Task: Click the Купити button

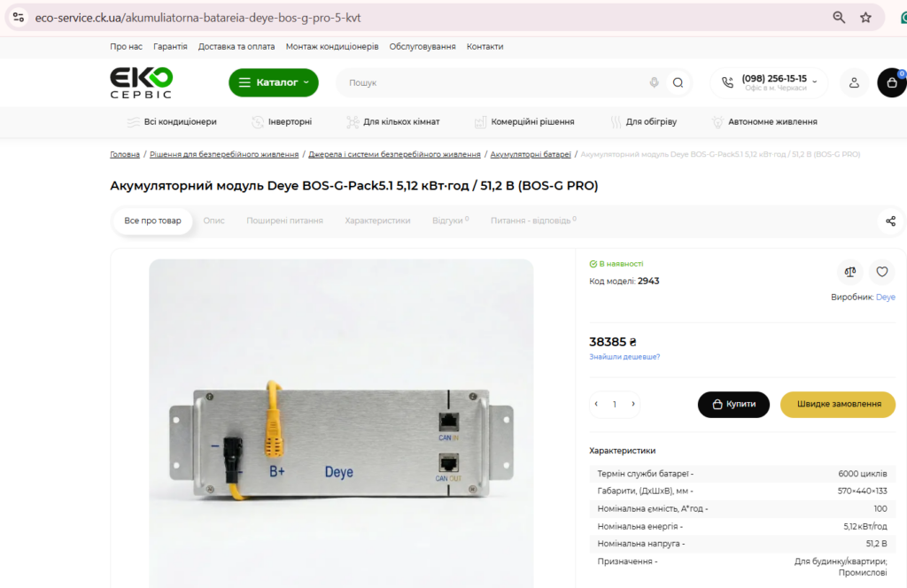Action: 733,404
